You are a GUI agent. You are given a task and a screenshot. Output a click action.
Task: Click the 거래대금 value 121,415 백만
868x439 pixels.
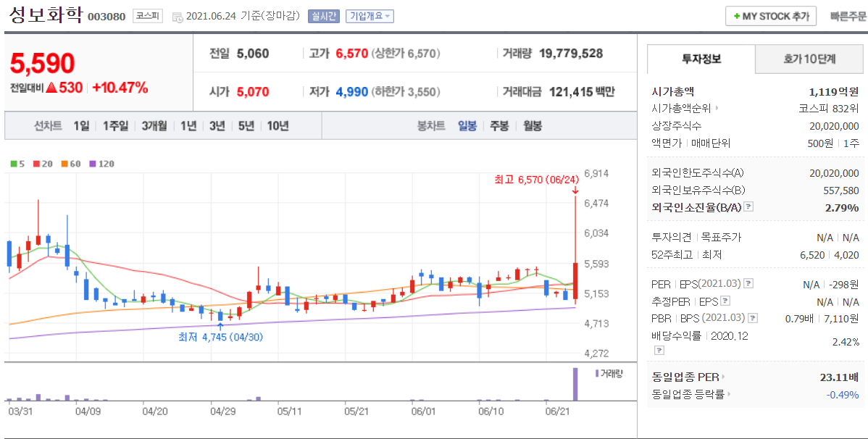[x=582, y=92]
